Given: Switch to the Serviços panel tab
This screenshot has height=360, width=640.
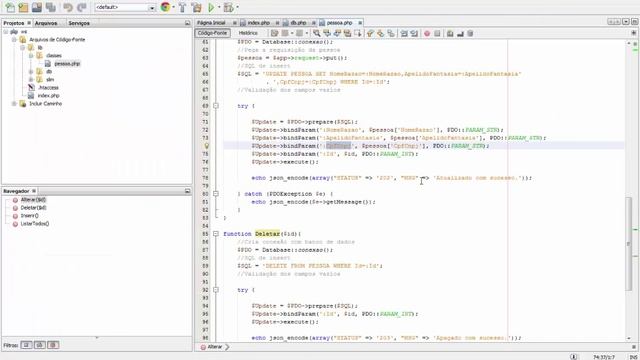Looking at the screenshot, I should [x=79, y=23].
